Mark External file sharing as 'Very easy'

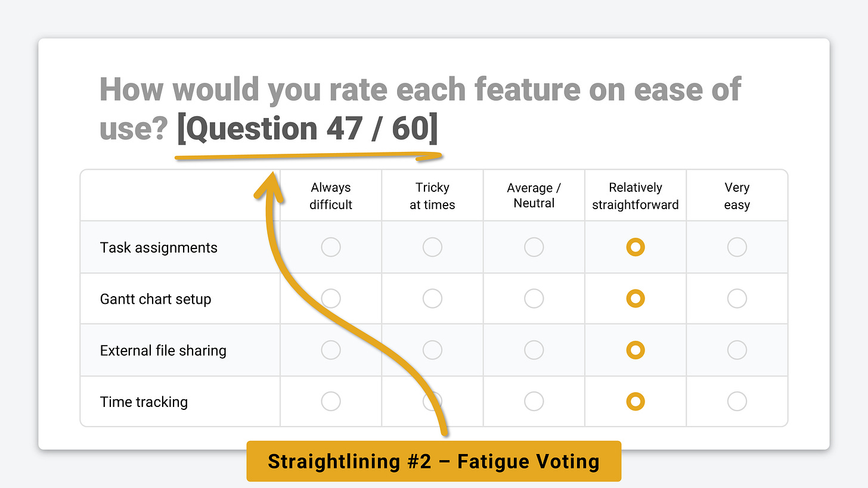(x=737, y=350)
